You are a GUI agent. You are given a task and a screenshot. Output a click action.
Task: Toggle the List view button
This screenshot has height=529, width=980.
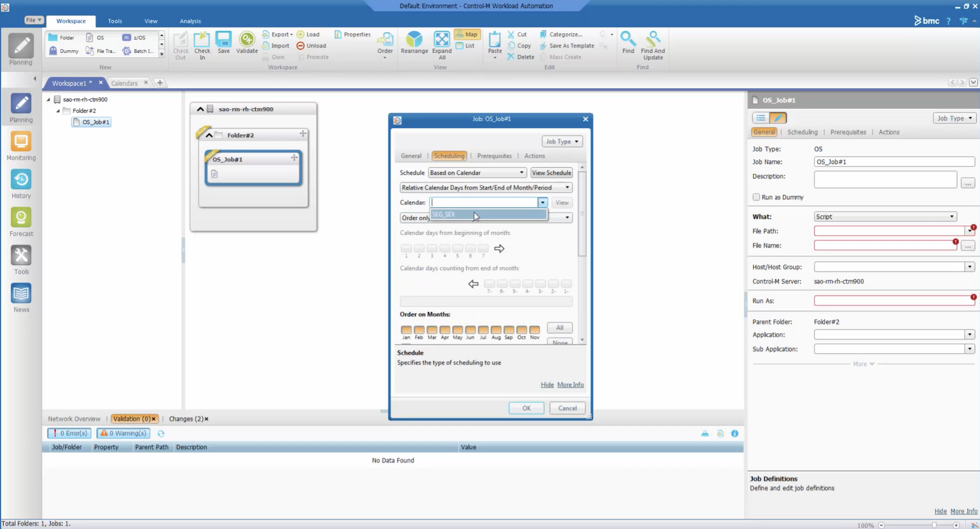[x=465, y=46]
